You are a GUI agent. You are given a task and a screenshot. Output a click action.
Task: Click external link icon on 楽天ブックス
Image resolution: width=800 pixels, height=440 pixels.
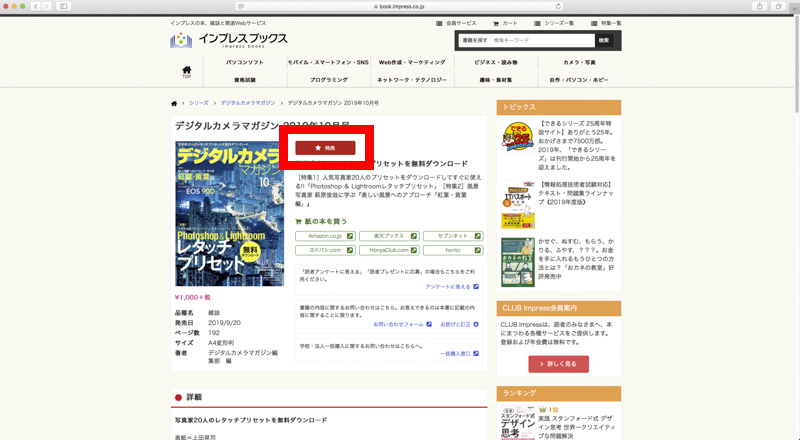[414, 236]
